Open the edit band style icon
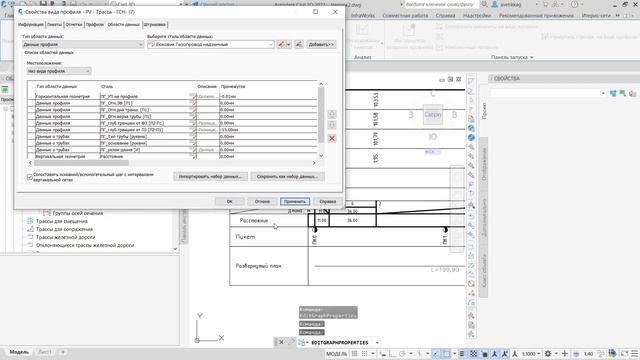This screenshot has width=640, height=360. [x=281, y=44]
